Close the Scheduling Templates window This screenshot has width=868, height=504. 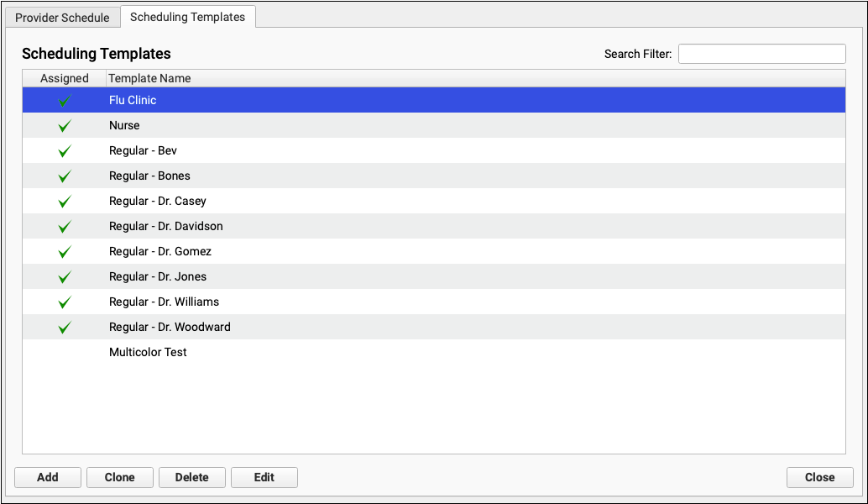(x=819, y=477)
